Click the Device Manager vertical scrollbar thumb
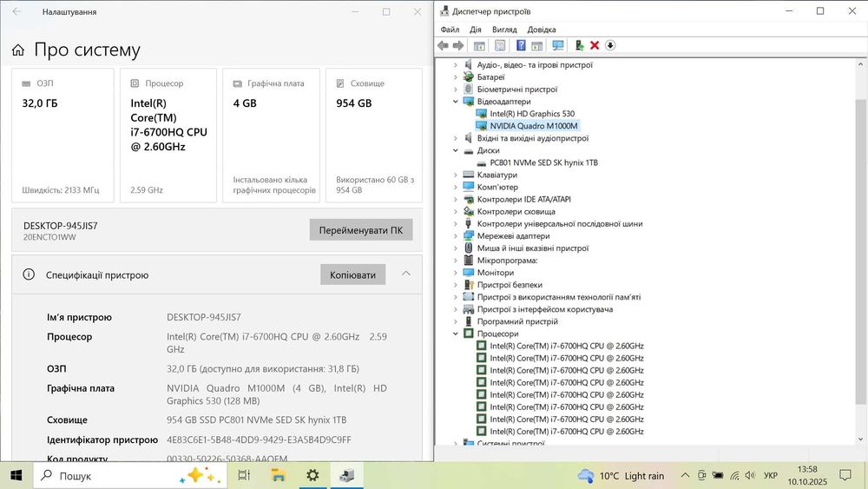 pyautogui.click(x=860, y=252)
